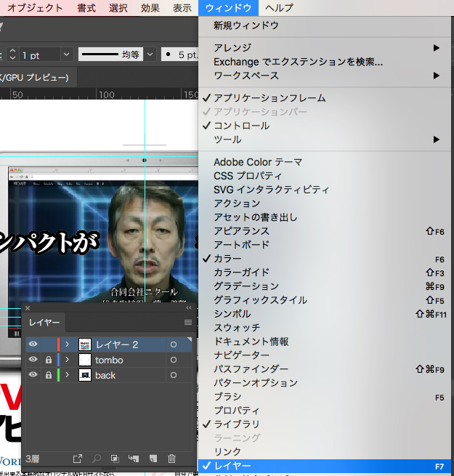Click green color bar of back layer
The width and height of the screenshot is (454, 476).
(x=58, y=375)
